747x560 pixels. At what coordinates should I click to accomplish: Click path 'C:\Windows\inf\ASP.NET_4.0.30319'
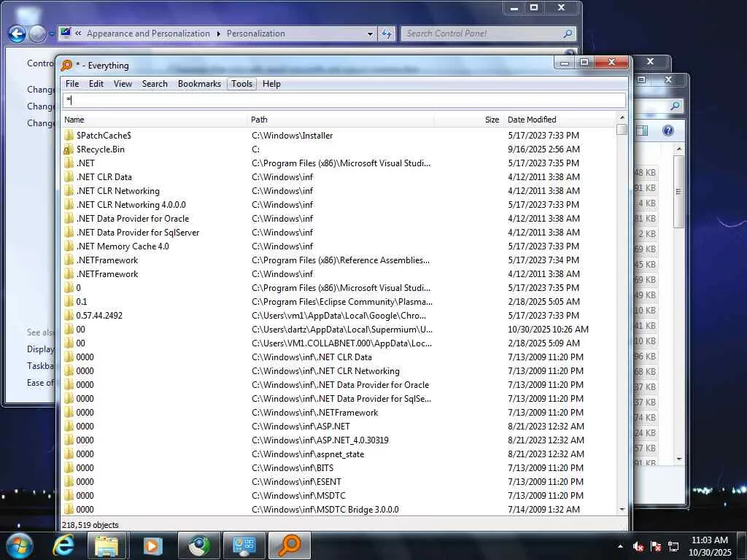pos(320,440)
